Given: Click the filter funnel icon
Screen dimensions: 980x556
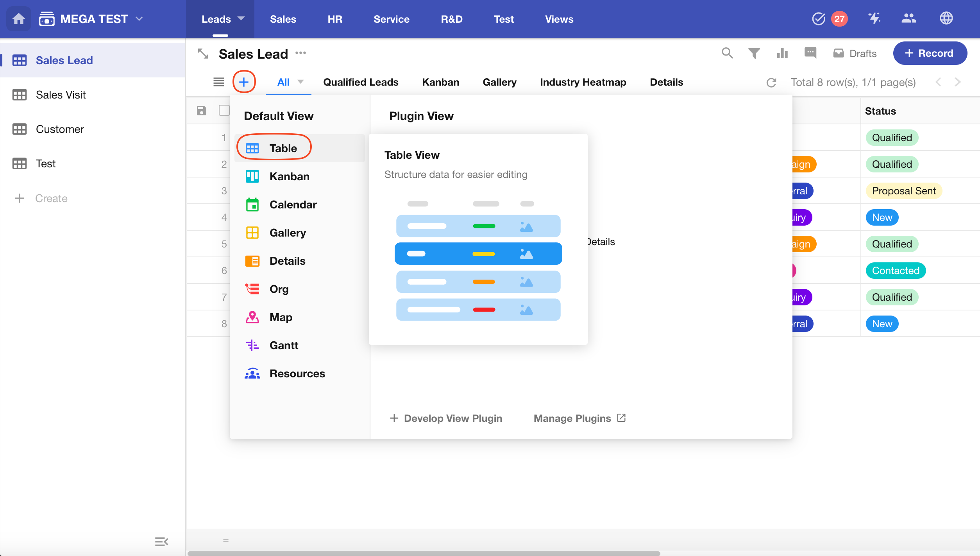Looking at the screenshot, I should pyautogui.click(x=754, y=53).
